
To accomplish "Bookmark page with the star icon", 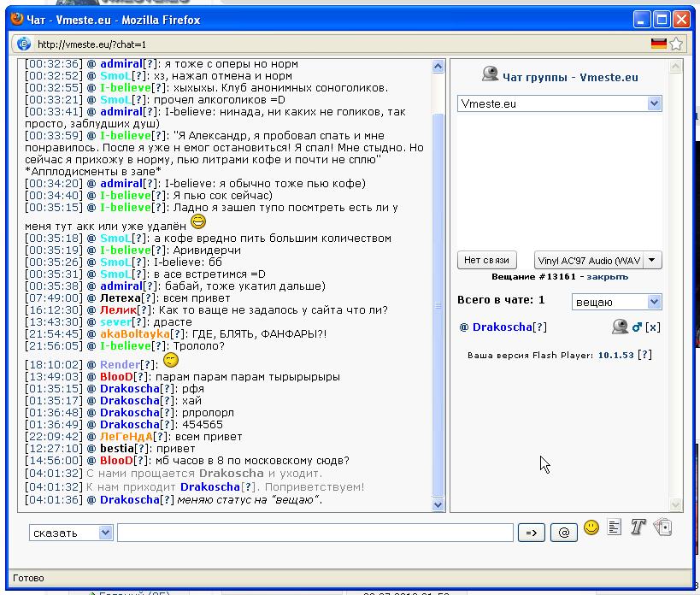I will pyautogui.click(x=676, y=44).
